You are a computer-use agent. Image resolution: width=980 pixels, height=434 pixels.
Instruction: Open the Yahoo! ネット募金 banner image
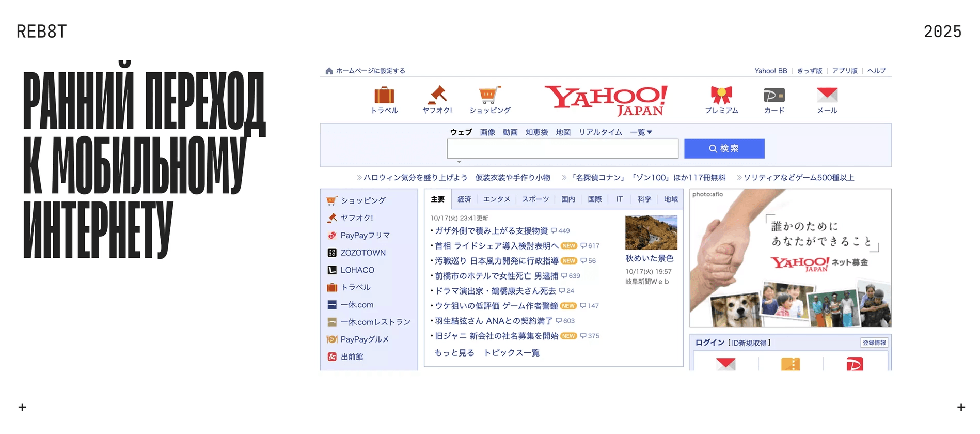tap(791, 258)
